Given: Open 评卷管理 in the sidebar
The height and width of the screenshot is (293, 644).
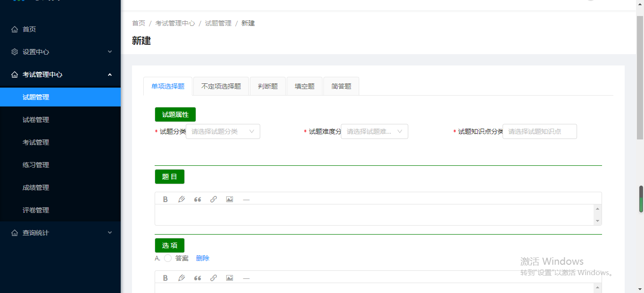Looking at the screenshot, I should coord(60,210).
